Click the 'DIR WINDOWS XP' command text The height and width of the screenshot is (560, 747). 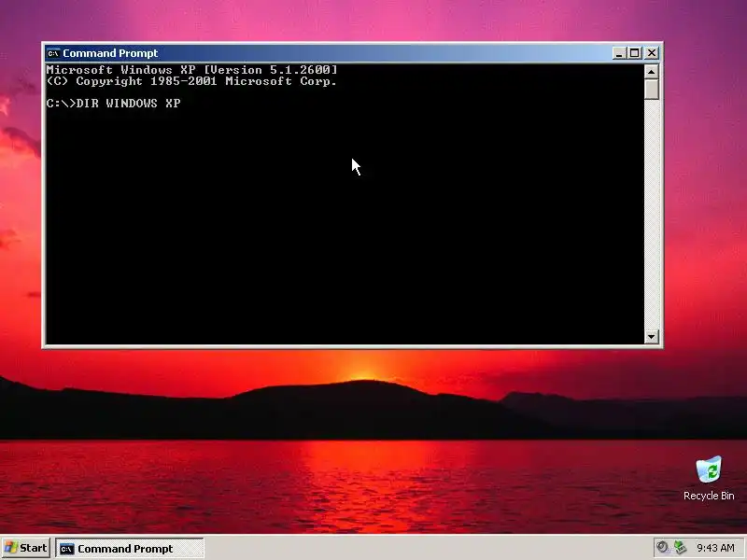click(128, 104)
